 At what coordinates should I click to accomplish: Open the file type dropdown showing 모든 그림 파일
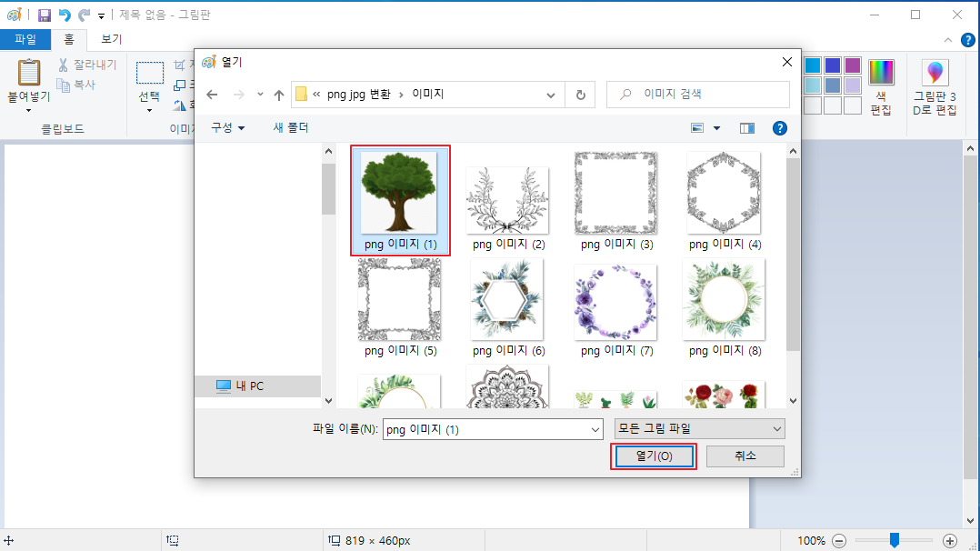[699, 428]
